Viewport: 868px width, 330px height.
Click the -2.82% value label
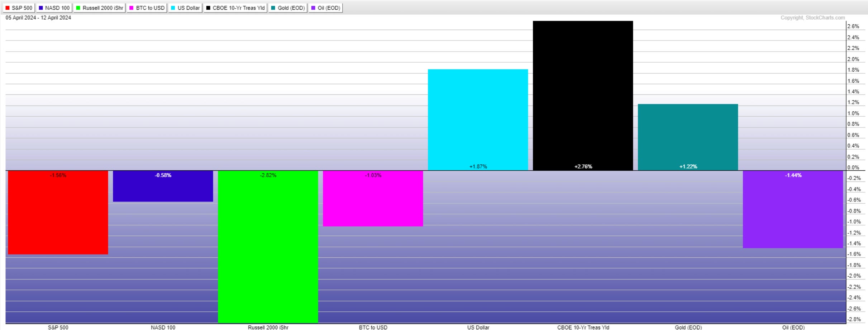(x=268, y=175)
